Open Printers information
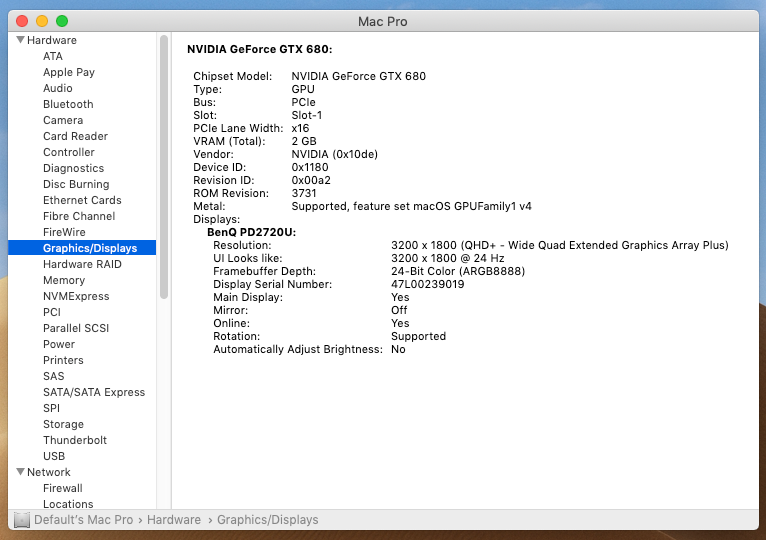 click(63, 360)
